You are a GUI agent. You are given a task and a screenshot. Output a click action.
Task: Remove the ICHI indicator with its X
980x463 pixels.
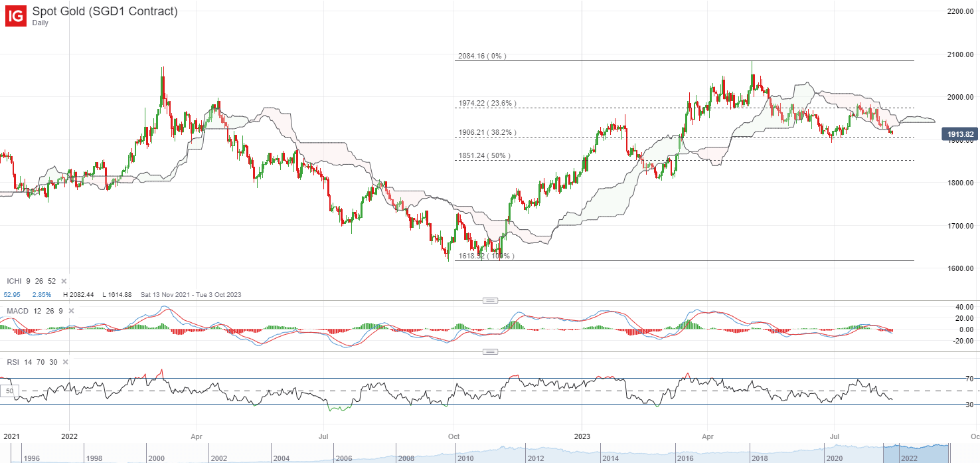click(64, 281)
